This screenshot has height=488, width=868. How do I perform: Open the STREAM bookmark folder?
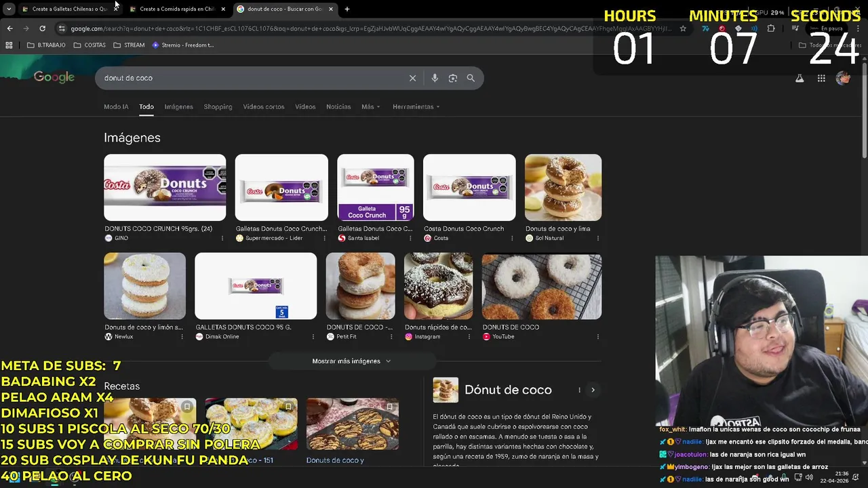pos(129,45)
